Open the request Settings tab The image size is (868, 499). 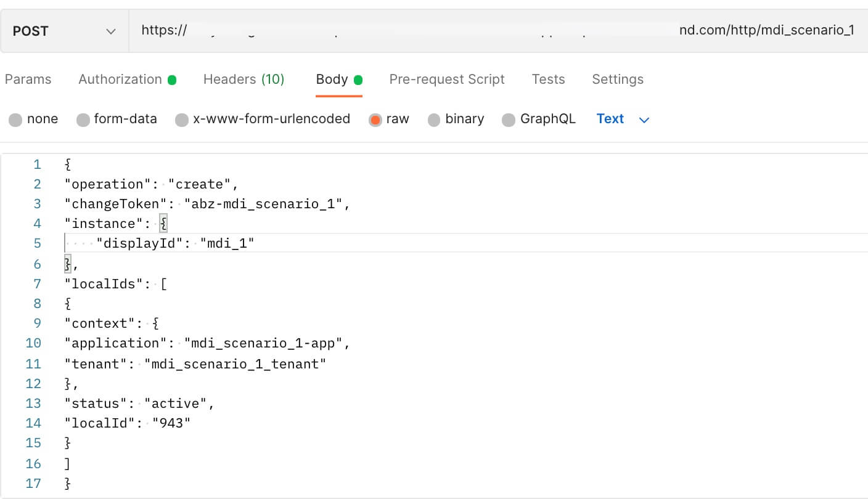click(617, 79)
